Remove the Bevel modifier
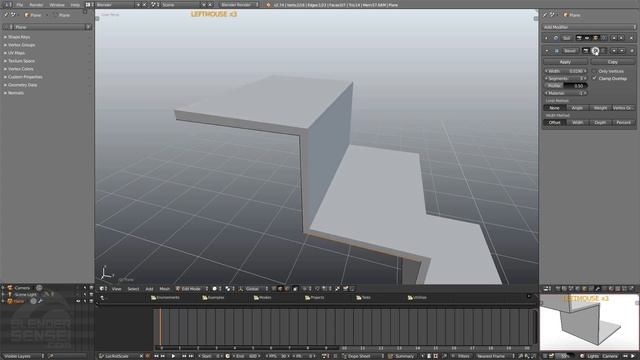Screen dimensions: 640x360 631,51
